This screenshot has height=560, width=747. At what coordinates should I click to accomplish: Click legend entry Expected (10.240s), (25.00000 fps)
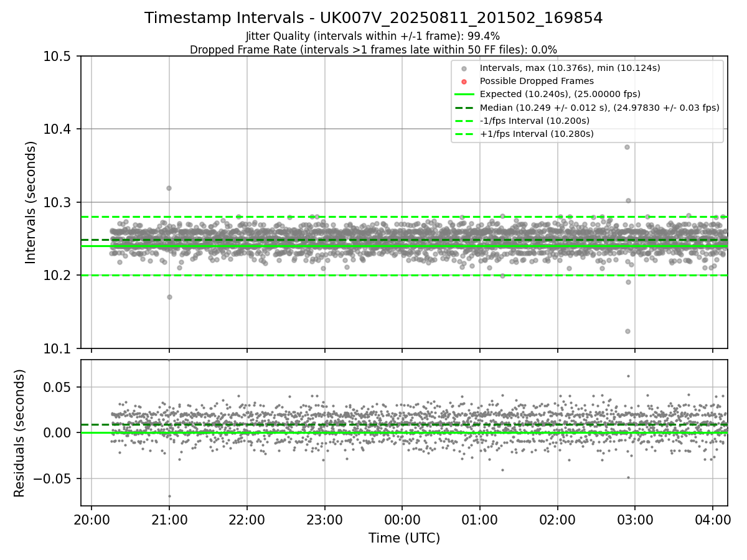point(560,94)
